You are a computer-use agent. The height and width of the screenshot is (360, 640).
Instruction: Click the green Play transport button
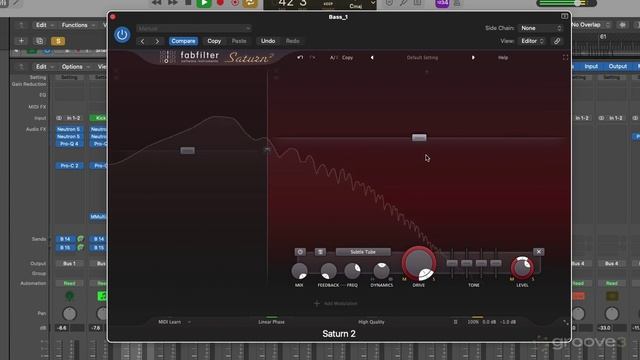(204, 3)
